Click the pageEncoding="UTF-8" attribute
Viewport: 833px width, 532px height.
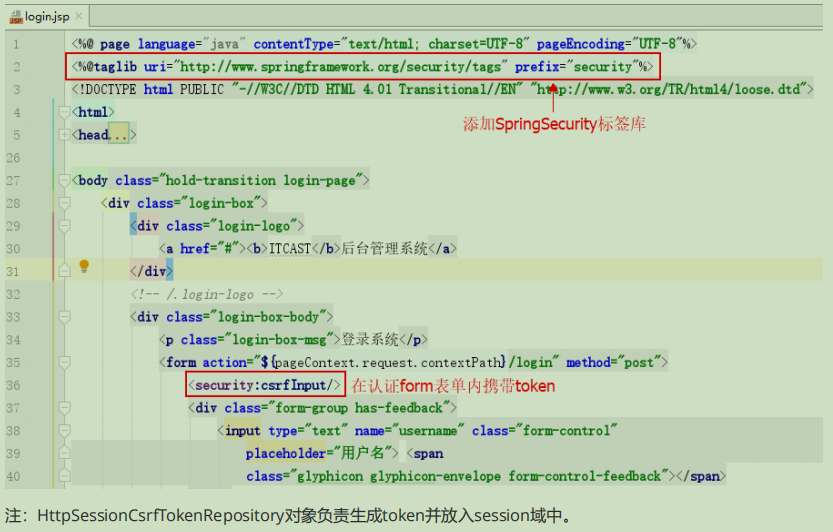[609, 44]
